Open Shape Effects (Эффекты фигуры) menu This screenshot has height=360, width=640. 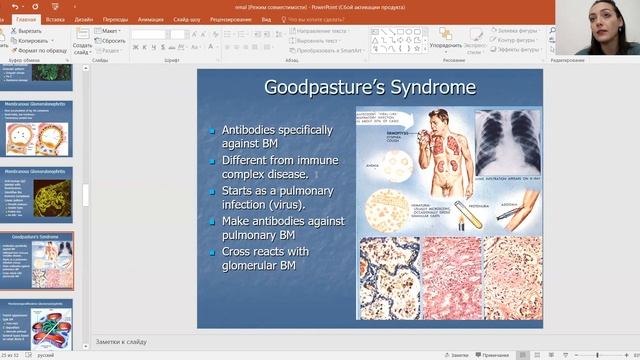click(515, 49)
